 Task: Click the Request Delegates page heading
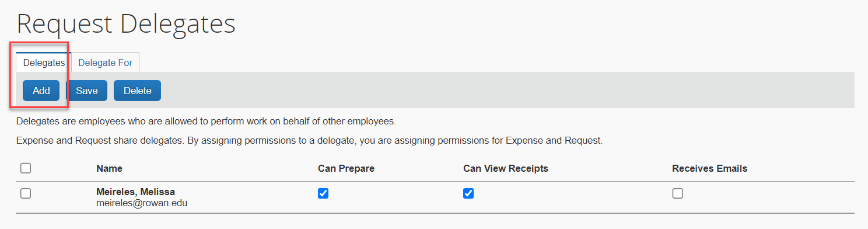click(126, 23)
